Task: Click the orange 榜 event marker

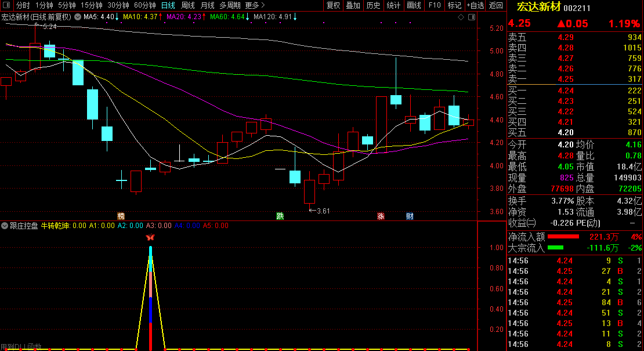Action: tap(121, 216)
